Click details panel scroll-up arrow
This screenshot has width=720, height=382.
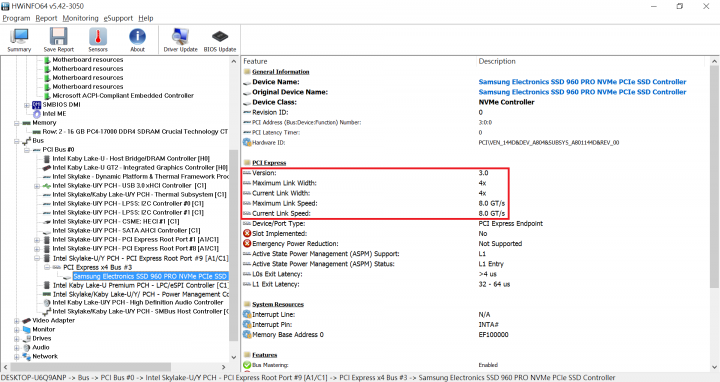714,61
